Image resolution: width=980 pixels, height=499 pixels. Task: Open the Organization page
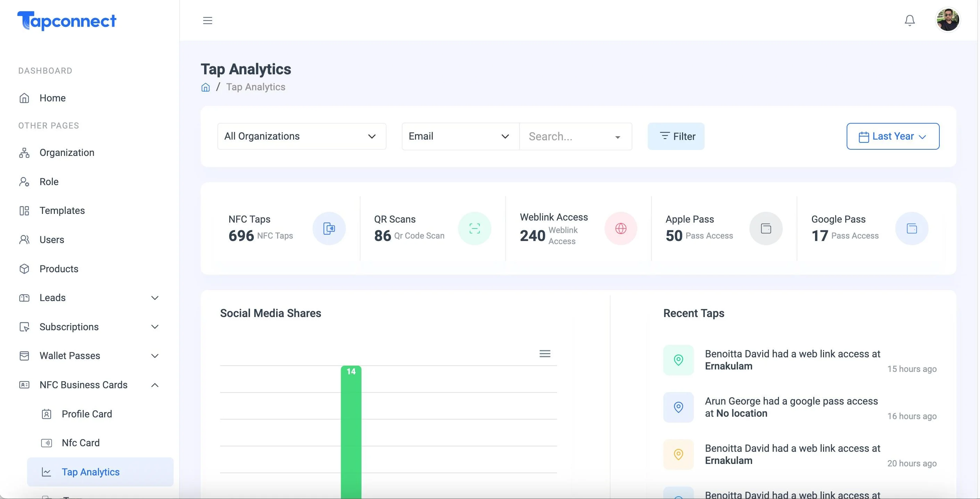click(x=67, y=153)
